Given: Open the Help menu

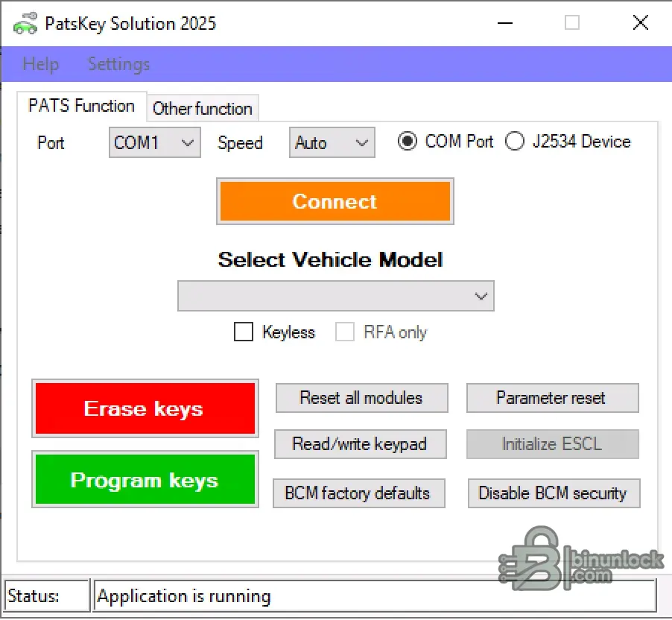Looking at the screenshot, I should point(41,64).
